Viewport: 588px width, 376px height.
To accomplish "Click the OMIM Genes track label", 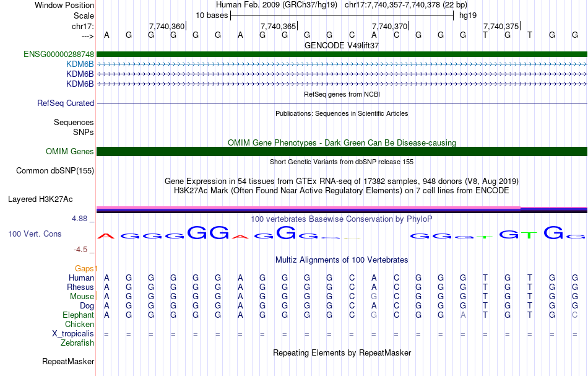I will 70,152.
